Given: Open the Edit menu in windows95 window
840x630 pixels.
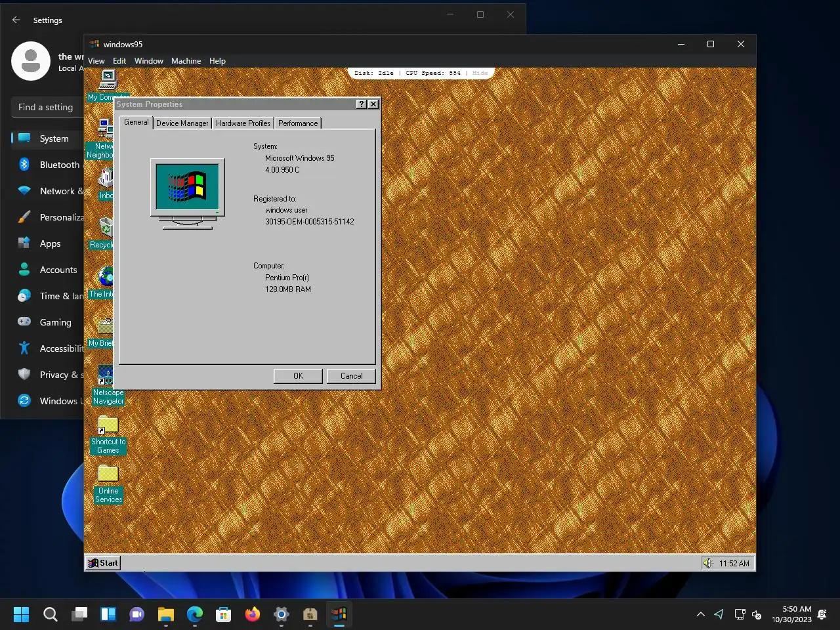Looking at the screenshot, I should (x=119, y=61).
